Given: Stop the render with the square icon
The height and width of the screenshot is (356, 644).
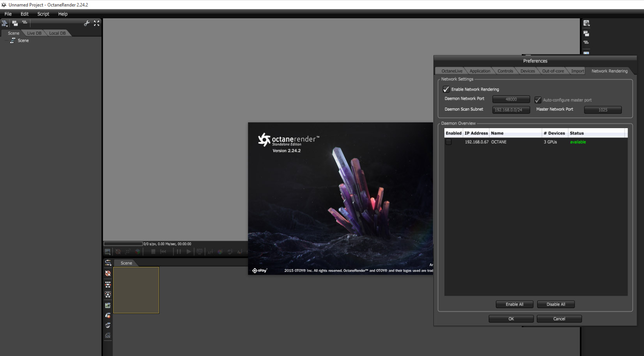Looking at the screenshot, I should tap(153, 252).
